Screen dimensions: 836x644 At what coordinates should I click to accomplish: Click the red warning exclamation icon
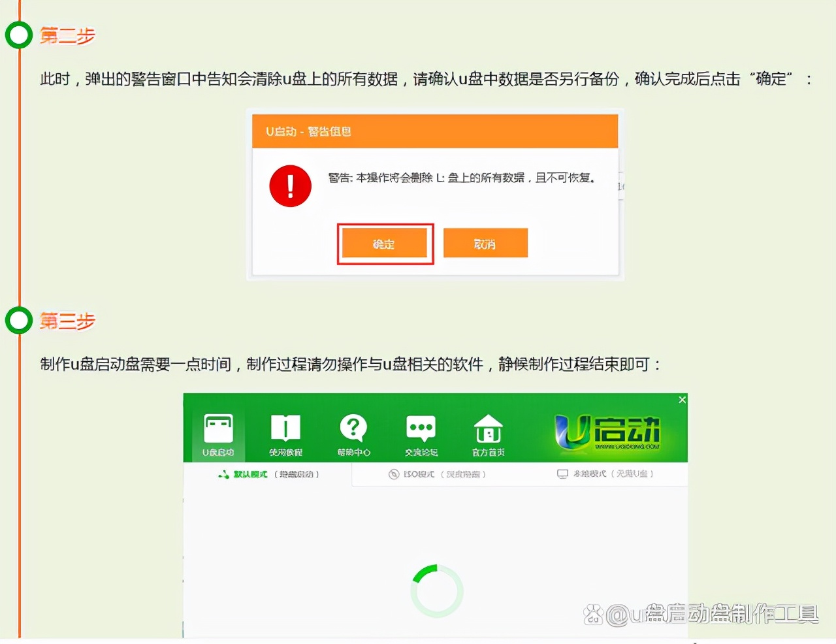(x=290, y=186)
